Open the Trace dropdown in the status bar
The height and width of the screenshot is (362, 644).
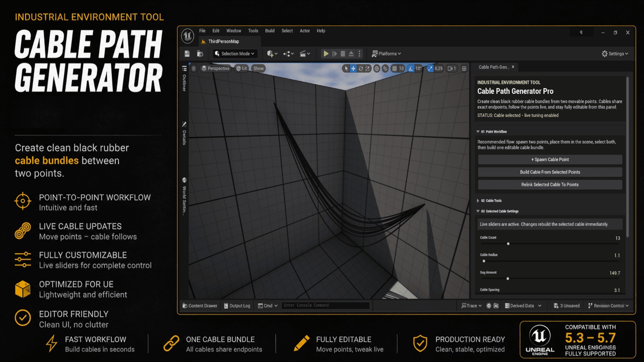click(x=471, y=306)
